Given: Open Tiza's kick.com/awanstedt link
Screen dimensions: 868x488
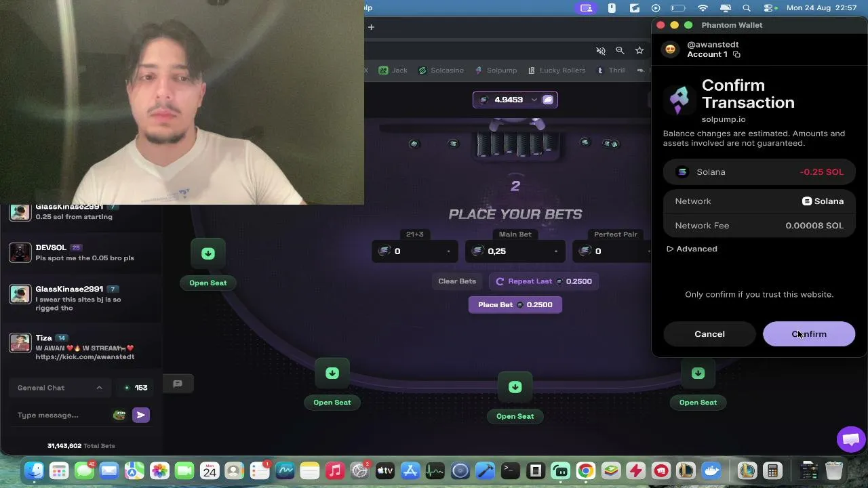Looking at the screenshot, I should [85, 357].
